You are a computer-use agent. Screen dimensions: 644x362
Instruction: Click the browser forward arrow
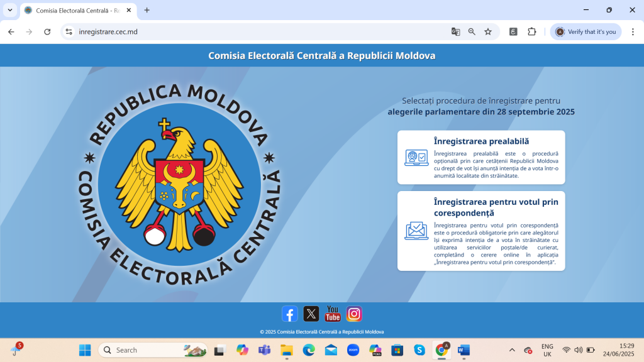(x=29, y=31)
